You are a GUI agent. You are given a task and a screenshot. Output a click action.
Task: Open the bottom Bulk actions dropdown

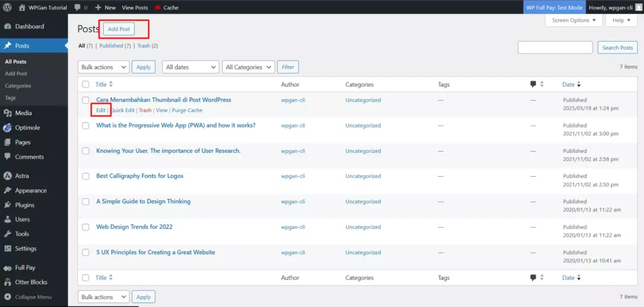click(x=104, y=297)
